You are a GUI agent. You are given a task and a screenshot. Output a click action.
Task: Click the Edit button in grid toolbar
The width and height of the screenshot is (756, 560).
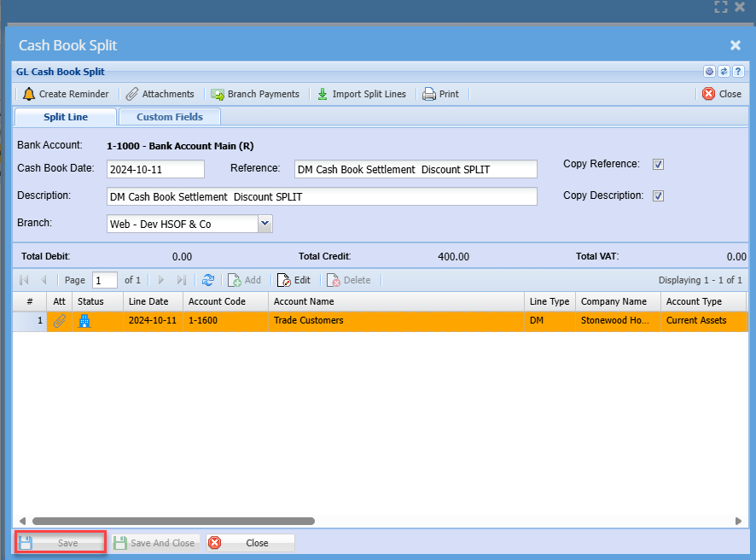(x=294, y=280)
